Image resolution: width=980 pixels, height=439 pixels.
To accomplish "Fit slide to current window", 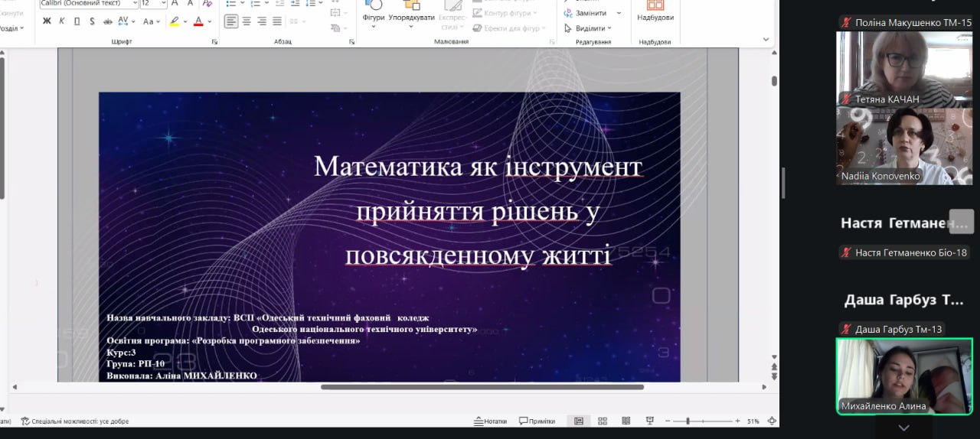I will point(772,421).
